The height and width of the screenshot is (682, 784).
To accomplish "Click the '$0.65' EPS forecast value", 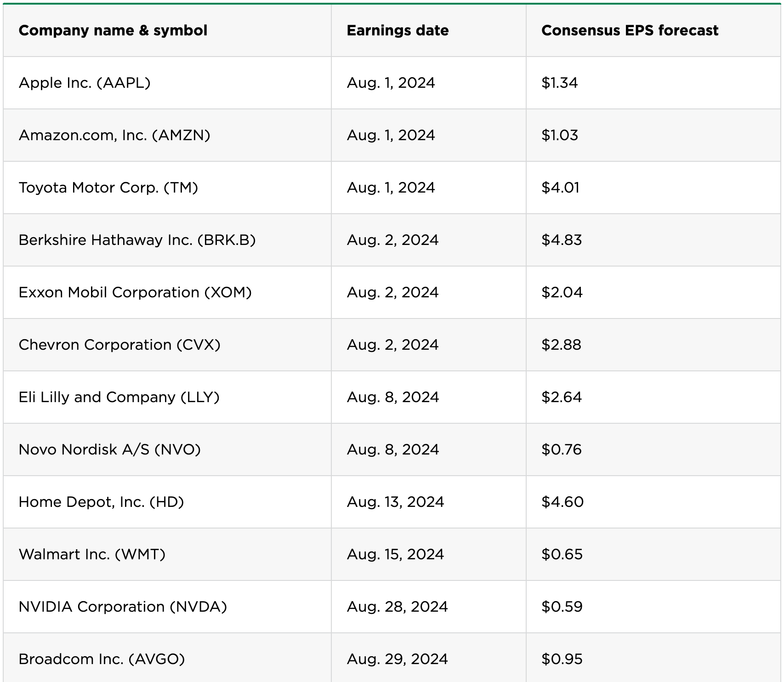I will coord(562,554).
